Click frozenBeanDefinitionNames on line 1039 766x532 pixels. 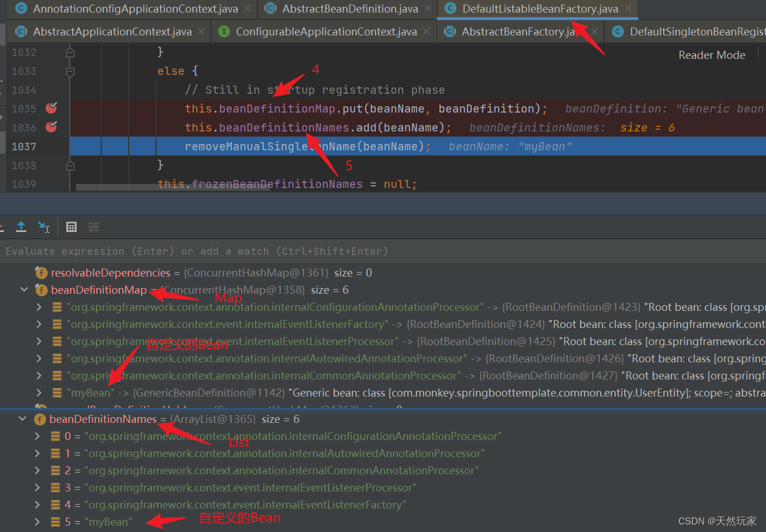pos(277,184)
